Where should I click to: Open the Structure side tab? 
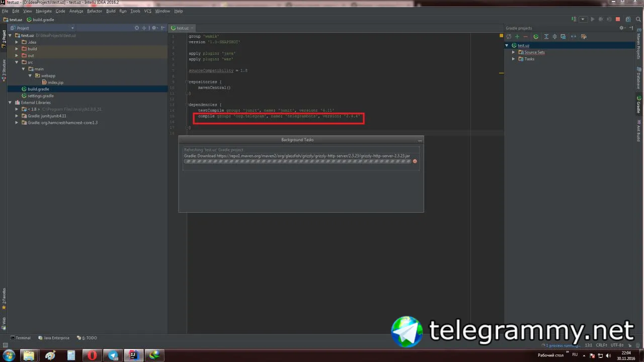[4, 70]
